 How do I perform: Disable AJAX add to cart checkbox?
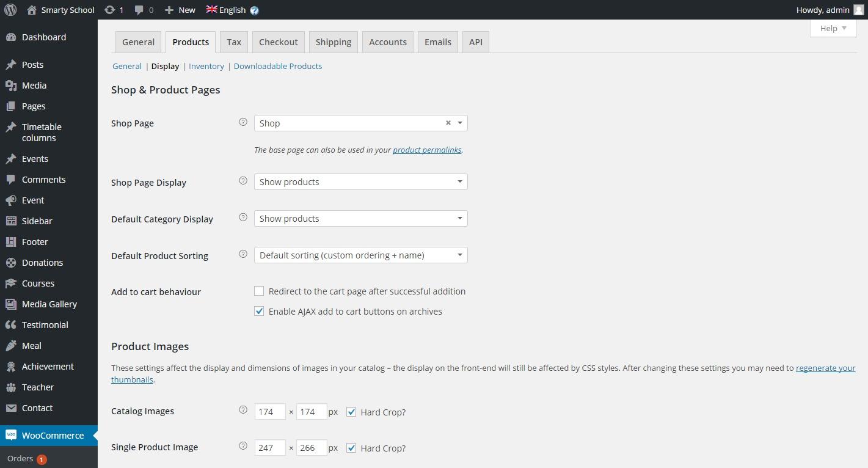click(259, 312)
